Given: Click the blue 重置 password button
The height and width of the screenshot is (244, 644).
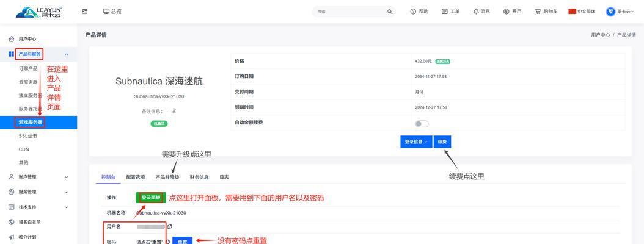Looking at the screenshot, I should click(182, 241).
